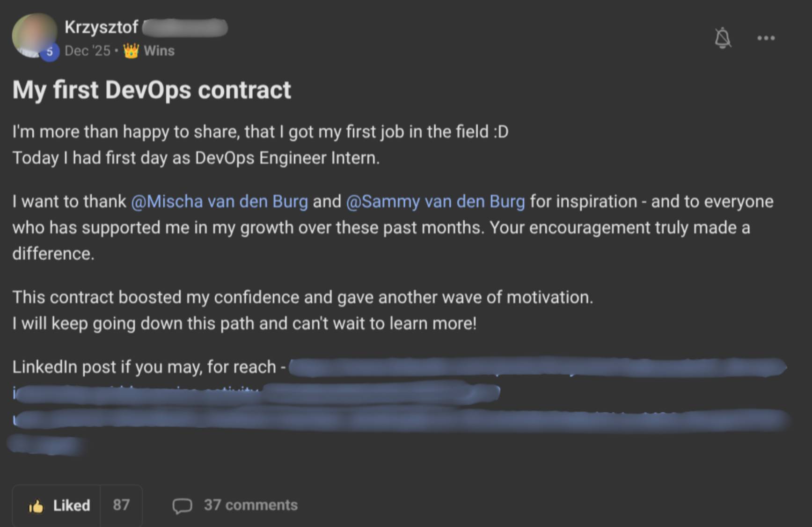Open the @Mischa van den Burg mention
812x527 pixels.
(x=219, y=201)
